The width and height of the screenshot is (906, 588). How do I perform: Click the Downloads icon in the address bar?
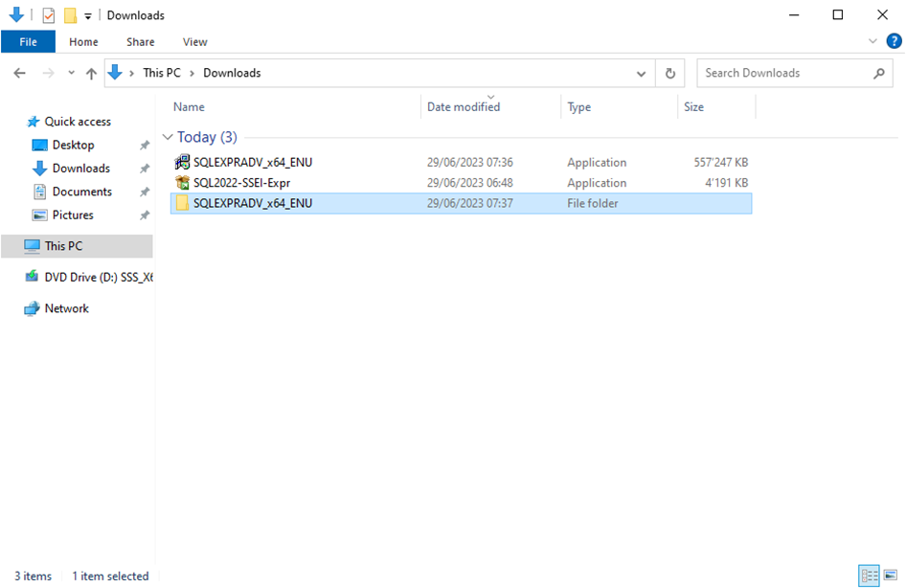click(115, 73)
